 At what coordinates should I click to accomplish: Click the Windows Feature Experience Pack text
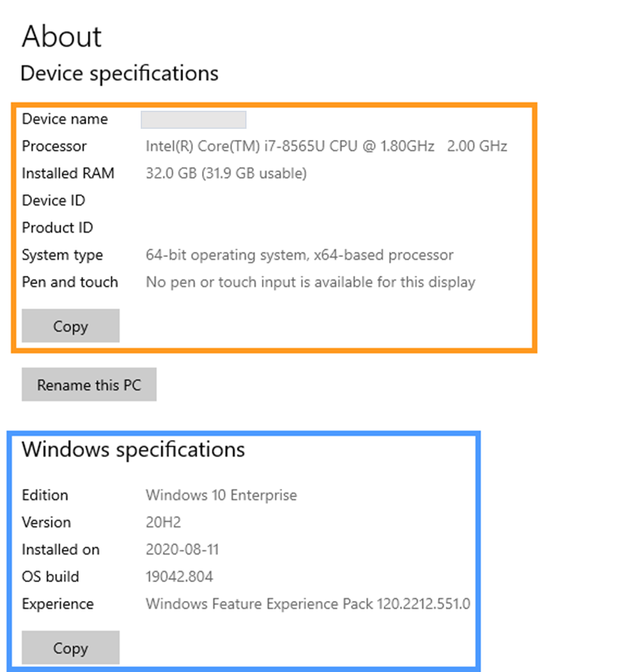pos(307,604)
